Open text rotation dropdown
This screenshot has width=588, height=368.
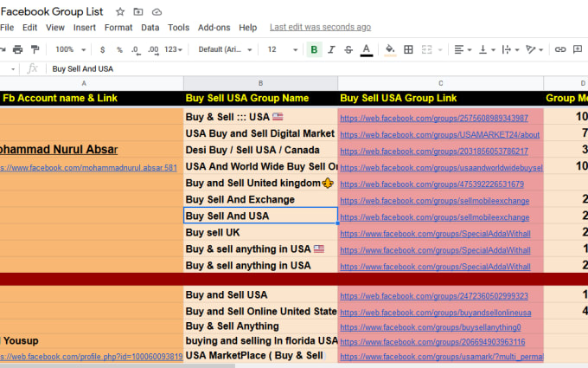point(534,49)
